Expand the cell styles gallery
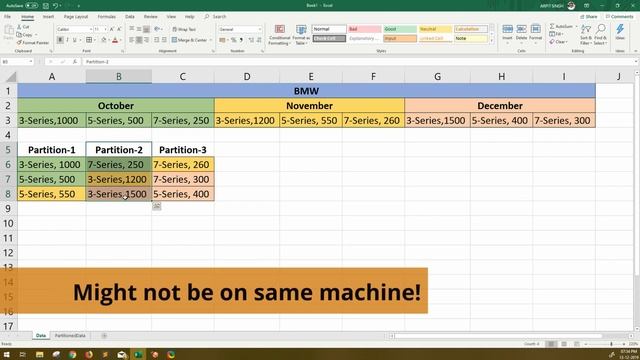Viewport: 640px width, 360px height. (x=491, y=41)
